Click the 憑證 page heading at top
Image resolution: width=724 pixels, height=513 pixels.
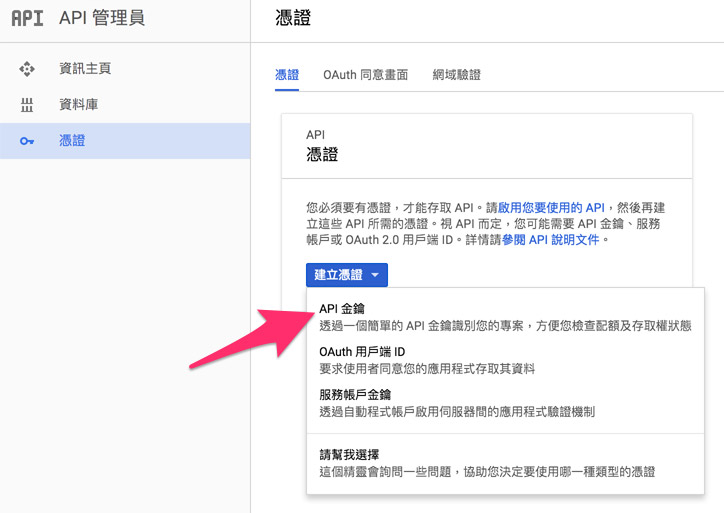coord(290,18)
